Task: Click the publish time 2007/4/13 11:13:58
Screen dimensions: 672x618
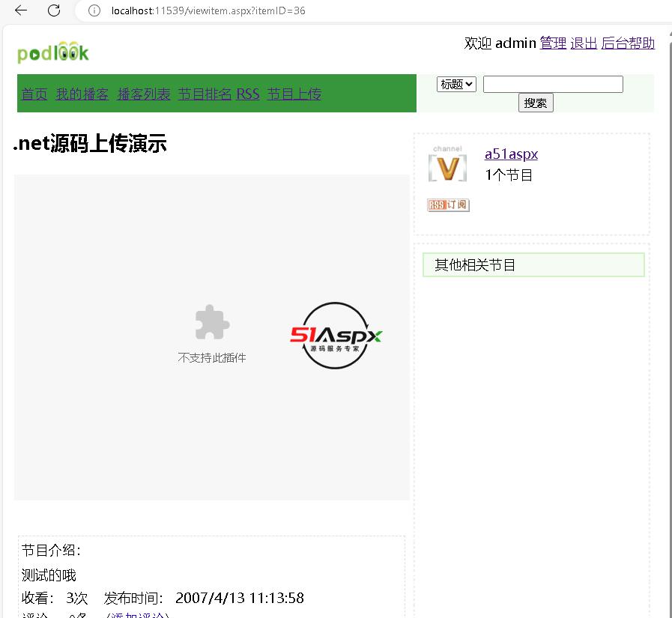Action: click(240, 598)
